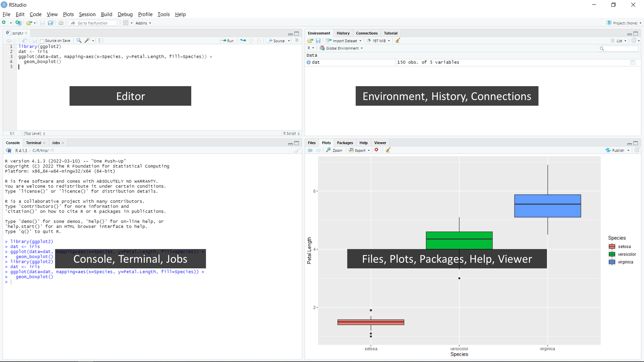Image resolution: width=644 pixels, height=362 pixels.
Task: Click the re-run previous code region icon
Action: click(243, 41)
